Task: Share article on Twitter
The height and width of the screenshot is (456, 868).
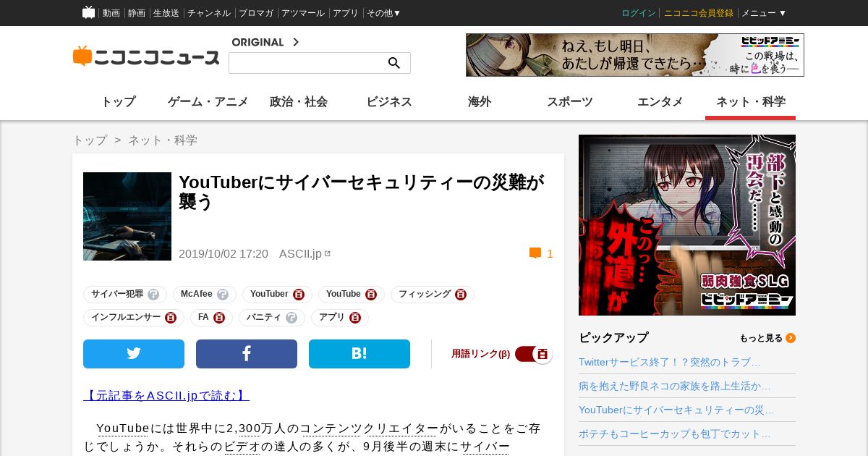Action: [x=134, y=354]
